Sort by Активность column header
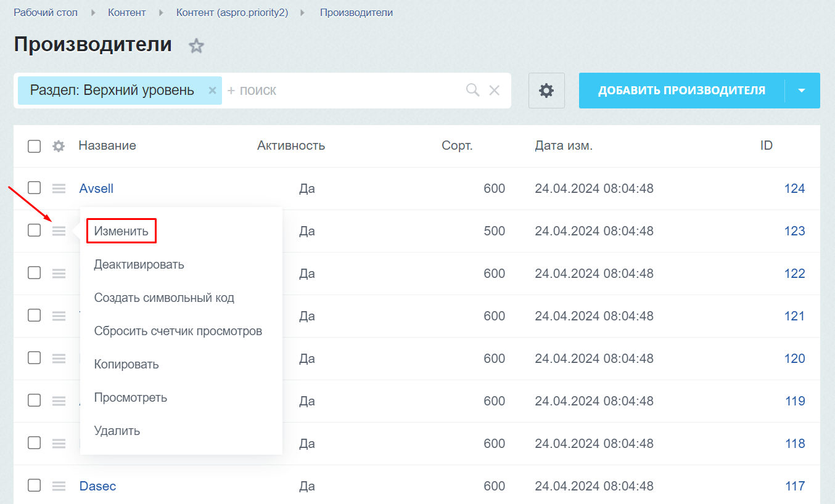 [291, 146]
